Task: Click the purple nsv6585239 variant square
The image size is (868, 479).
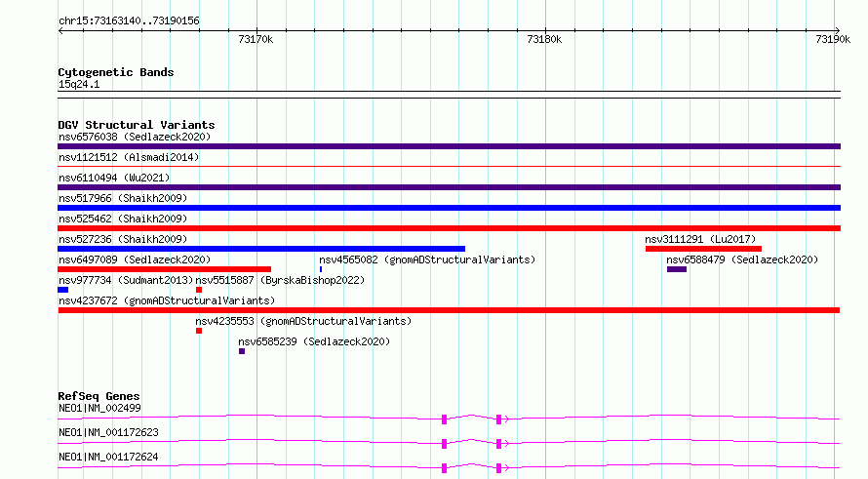Action: 242,351
